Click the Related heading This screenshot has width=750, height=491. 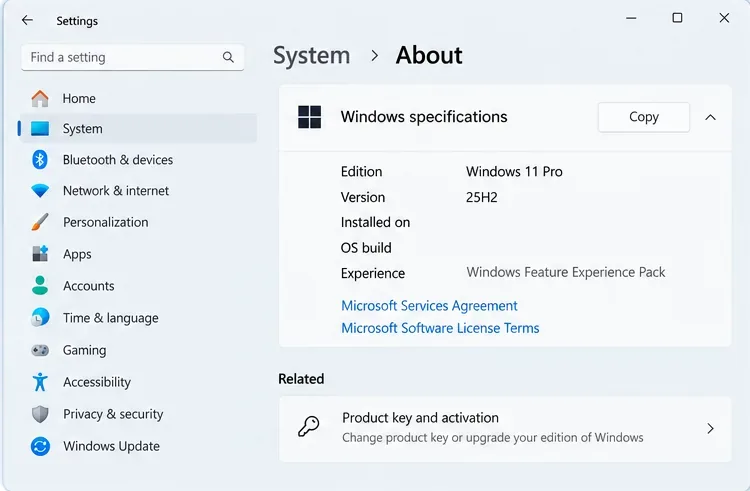301,379
